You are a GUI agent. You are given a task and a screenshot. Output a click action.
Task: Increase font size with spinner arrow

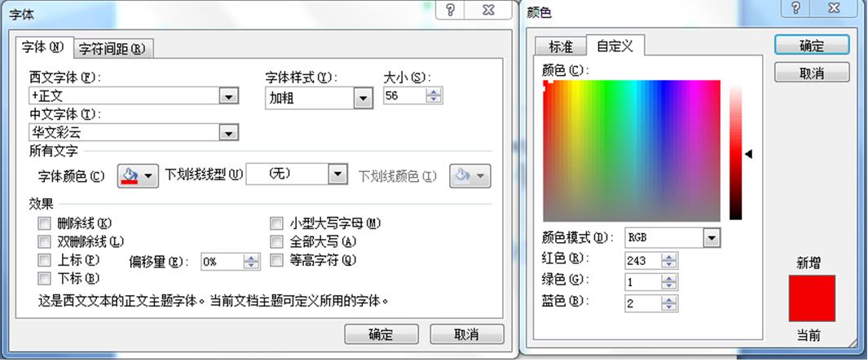(x=434, y=92)
